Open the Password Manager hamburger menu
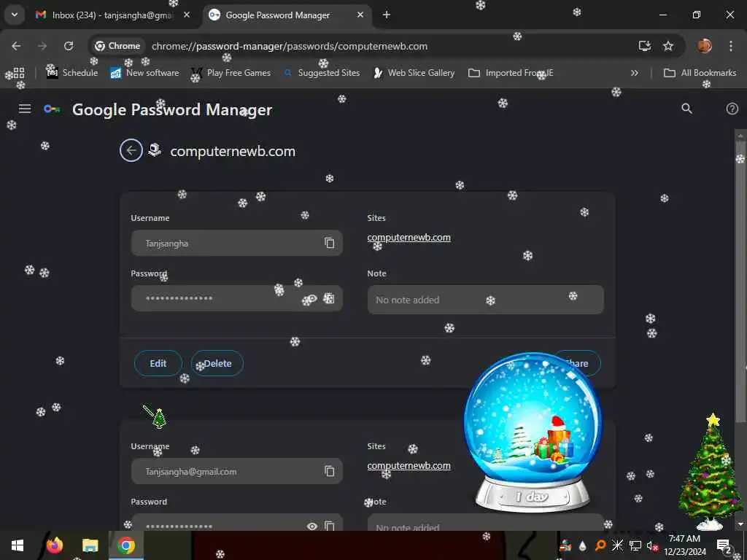 [x=25, y=109]
